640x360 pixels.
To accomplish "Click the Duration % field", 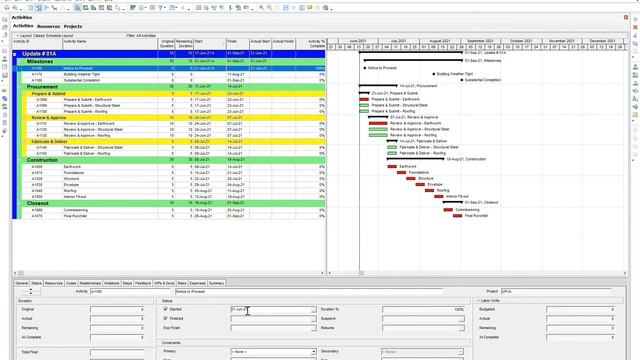I will 423,310.
